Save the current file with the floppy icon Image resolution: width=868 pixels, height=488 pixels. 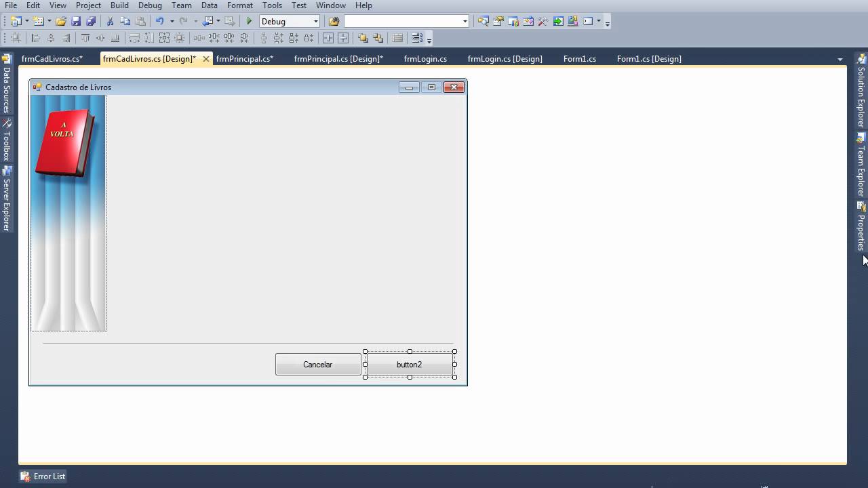[76, 21]
